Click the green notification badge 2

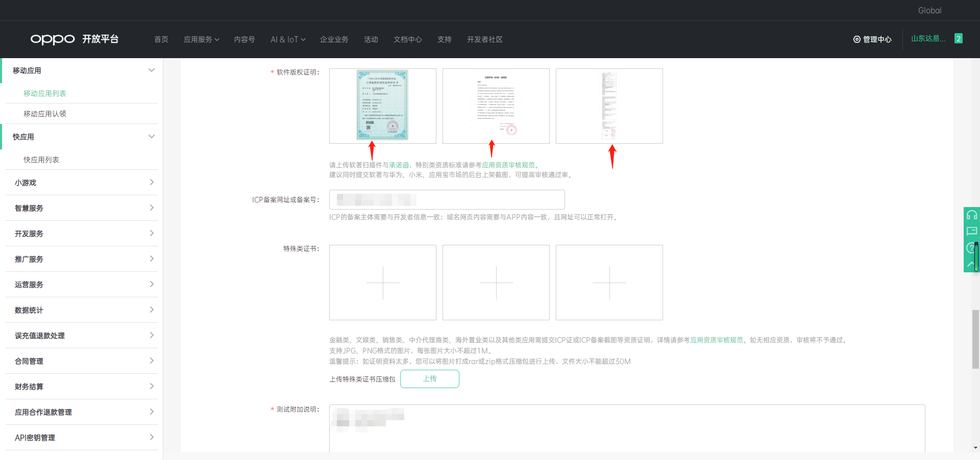(x=959, y=39)
